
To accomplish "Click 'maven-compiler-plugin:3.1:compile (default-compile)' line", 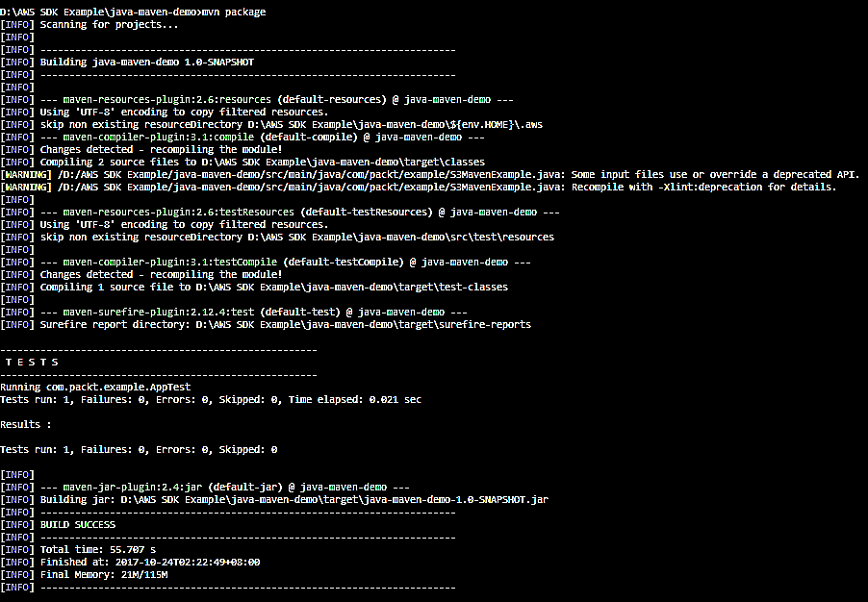I will coord(243,138).
